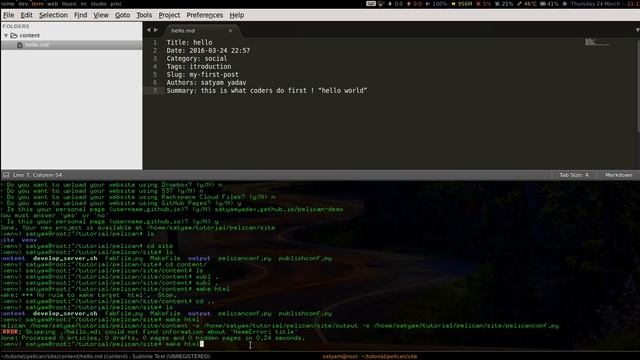Click the clock icon before the date
The width and height of the screenshot is (640, 360).
[x=565, y=4]
